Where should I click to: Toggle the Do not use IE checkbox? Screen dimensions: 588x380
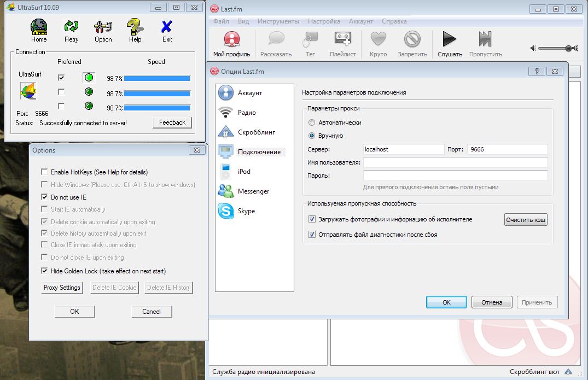click(45, 197)
